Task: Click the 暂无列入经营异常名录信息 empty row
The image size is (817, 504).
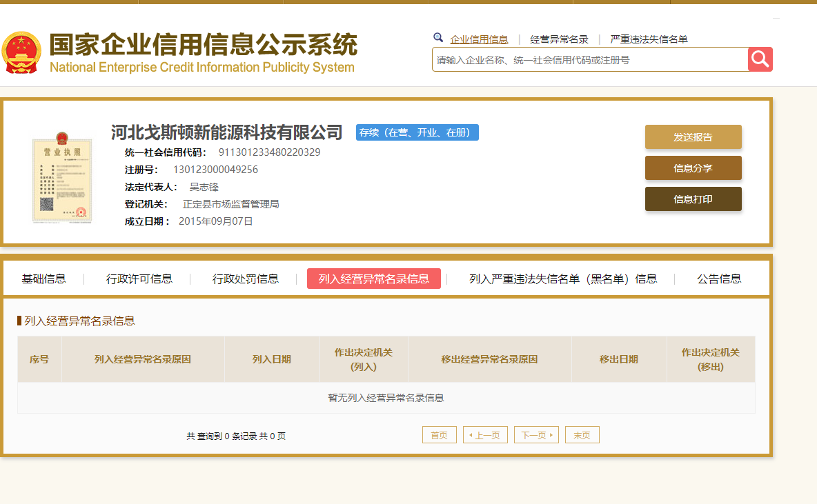Action: point(386,398)
